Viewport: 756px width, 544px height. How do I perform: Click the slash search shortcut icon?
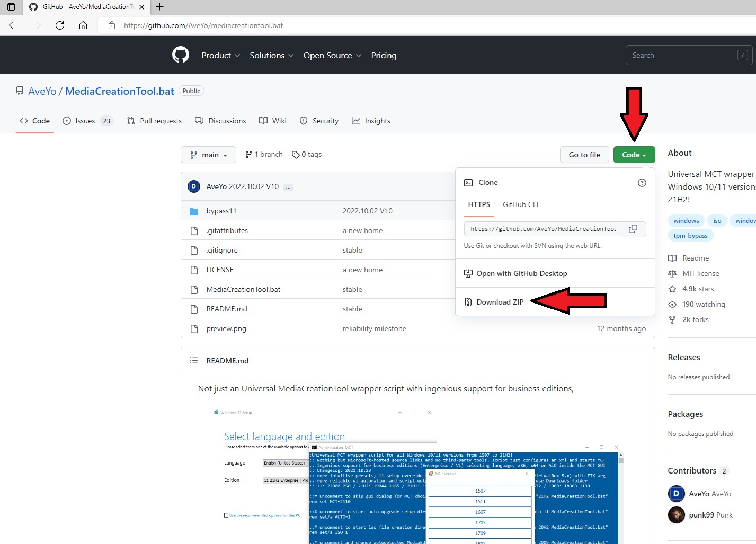point(743,55)
